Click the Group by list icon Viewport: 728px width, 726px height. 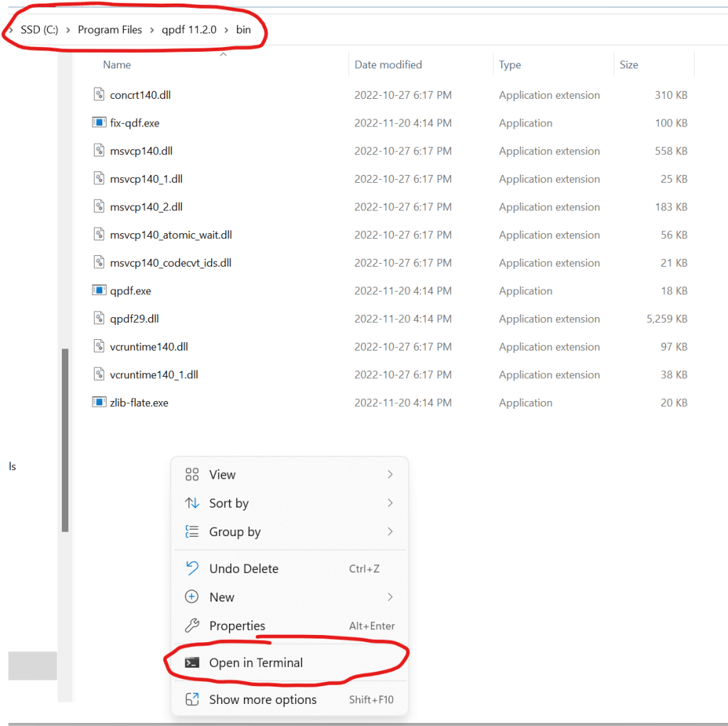click(192, 531)
